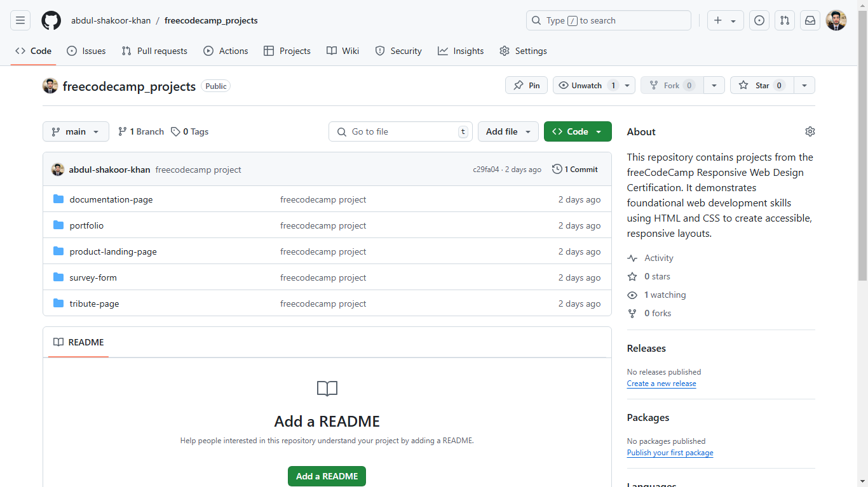868x487 pixels.
Task: Open the Add file dropdown
Action: tap(508, 131)
